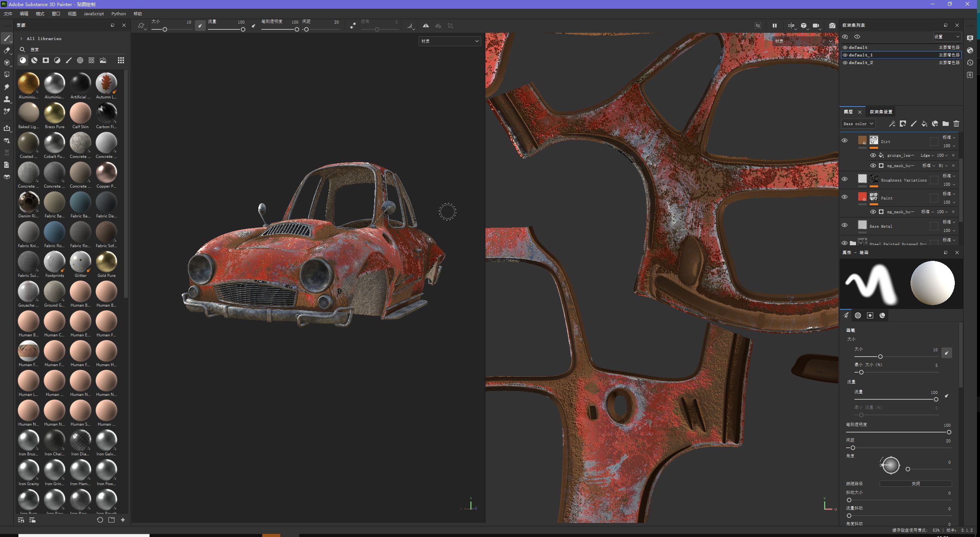
Task: Hide the Base Metal layer
Action: click(x=845, y=225)
